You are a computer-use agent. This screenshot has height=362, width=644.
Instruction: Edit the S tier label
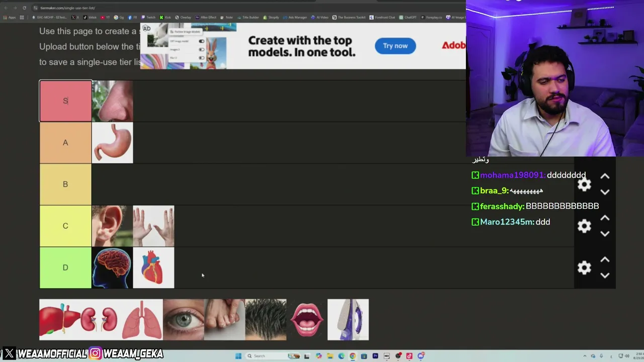(x=65, y=101)
